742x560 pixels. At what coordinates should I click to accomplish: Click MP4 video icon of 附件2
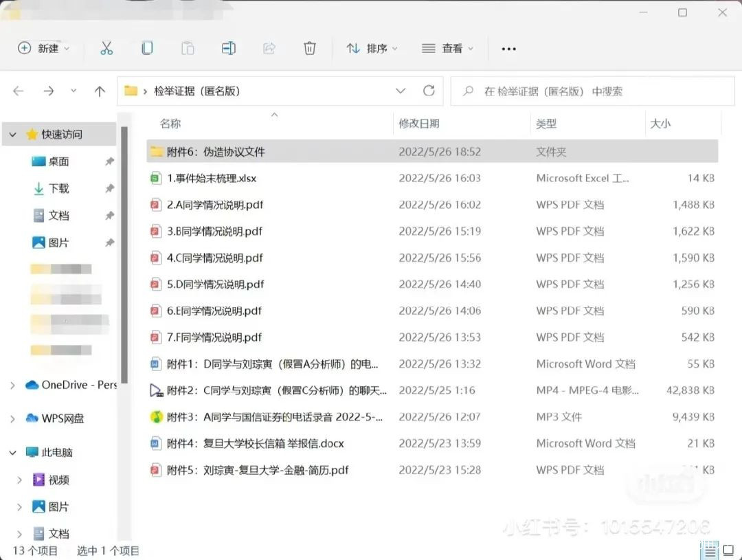156,390
